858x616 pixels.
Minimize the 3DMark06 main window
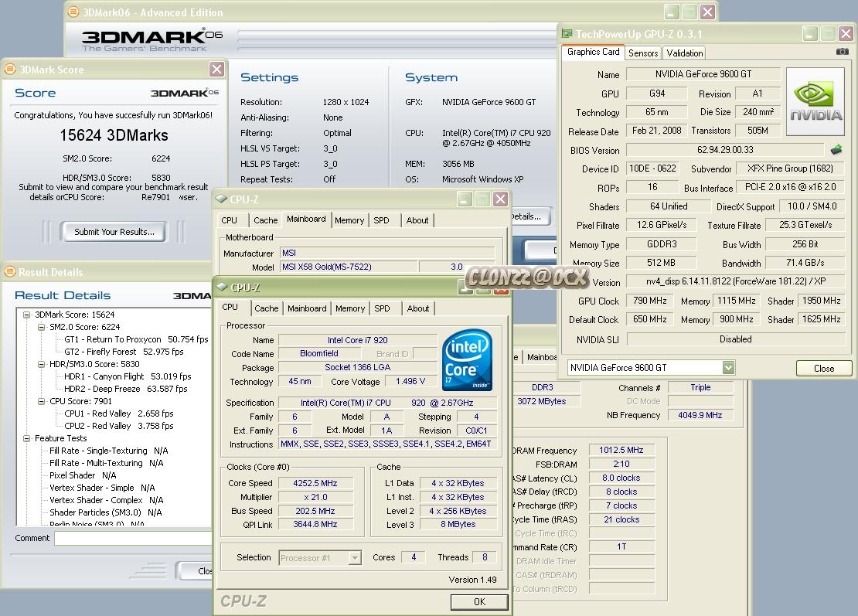[672, 12]
